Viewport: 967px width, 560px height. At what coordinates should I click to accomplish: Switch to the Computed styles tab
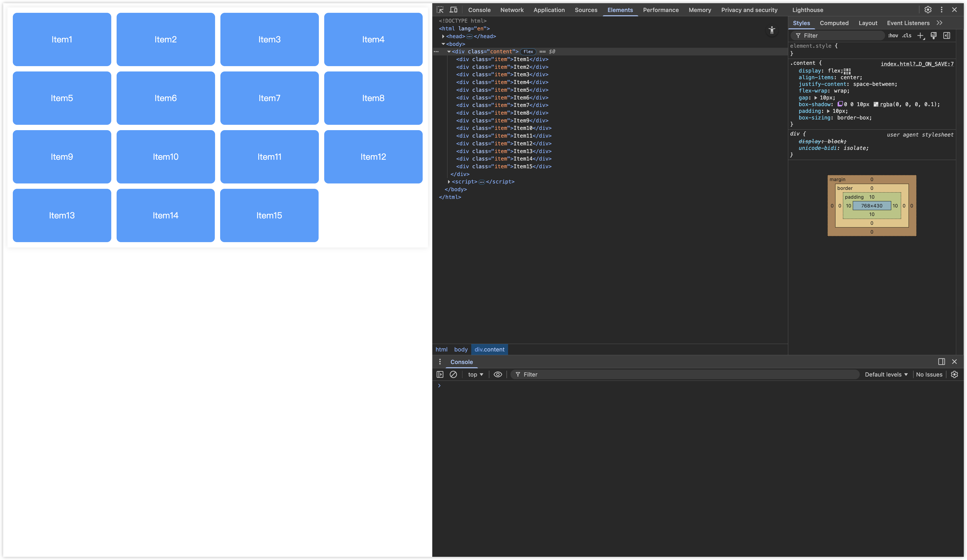(834, 23)
